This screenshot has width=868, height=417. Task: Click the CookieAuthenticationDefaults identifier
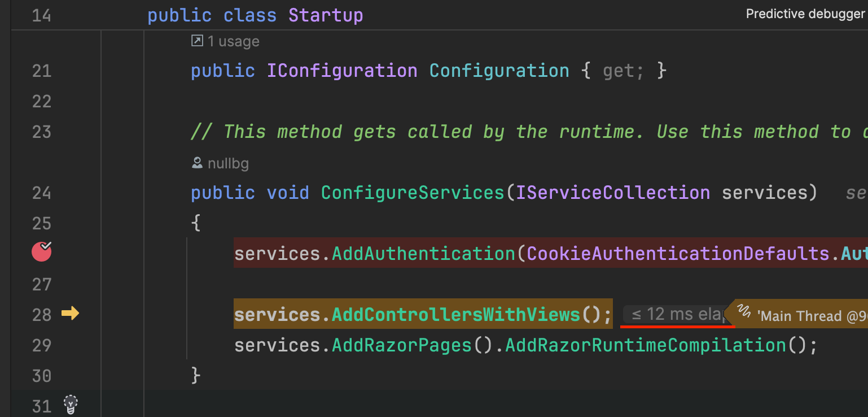pos(678,253)
